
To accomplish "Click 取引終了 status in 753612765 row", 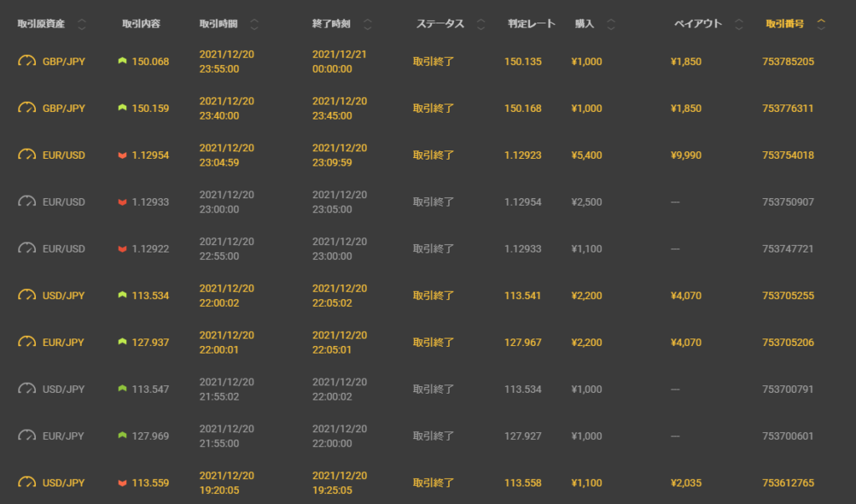I will pos(433,482).
